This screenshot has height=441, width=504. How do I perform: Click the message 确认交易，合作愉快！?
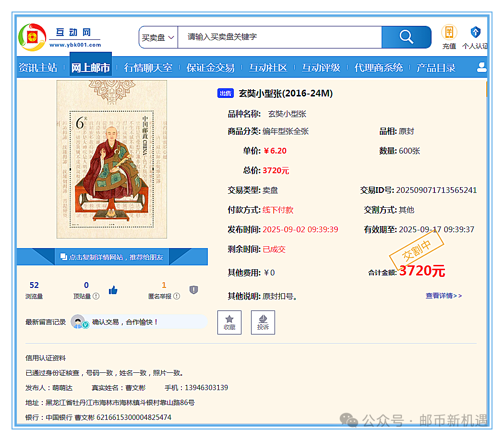point(125,322)
